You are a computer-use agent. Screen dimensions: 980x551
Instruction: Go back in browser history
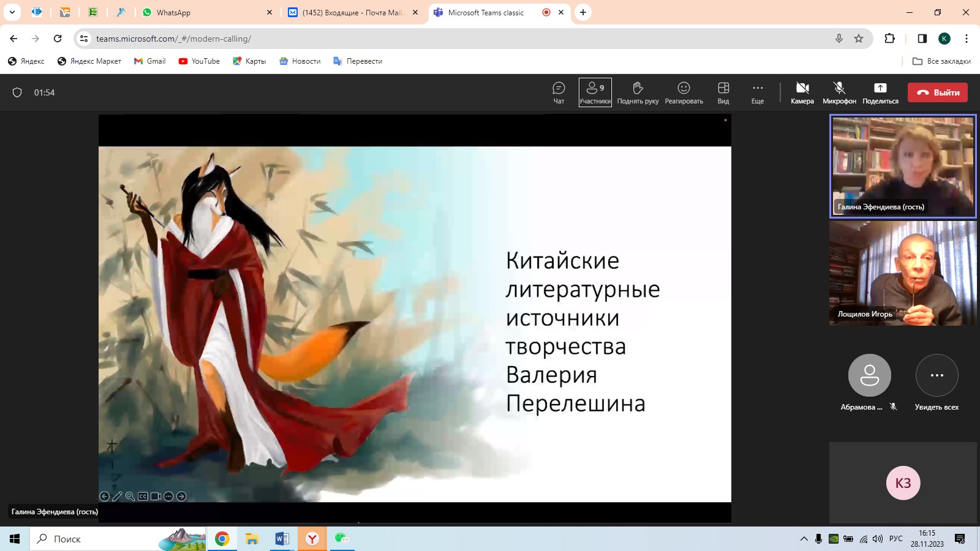click(13, 39)
